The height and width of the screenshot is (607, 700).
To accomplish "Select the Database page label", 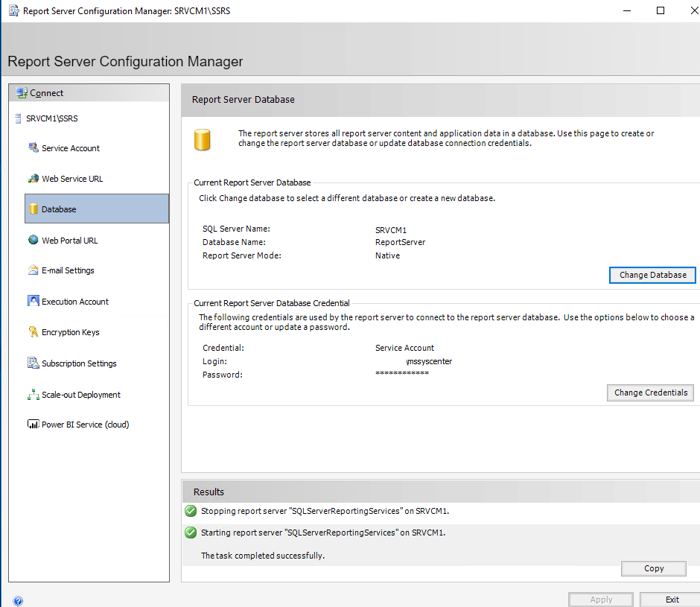I will click(59, 209).
